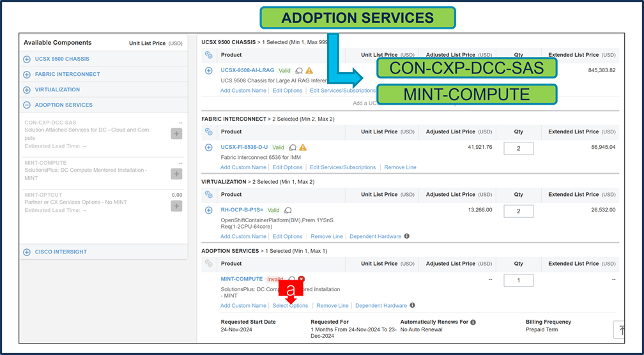Click the copy icon in UCSX 9500 CHASSIS table header
This screenshot has height=355, width=644.
point(209,55)
